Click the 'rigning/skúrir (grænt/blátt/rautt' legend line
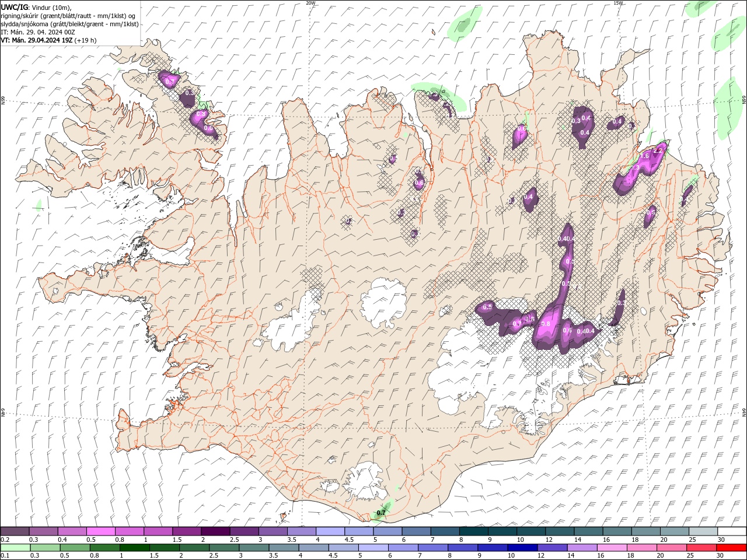Image resolution: width=747 pixels, height=560 pixels. coord(68,16)
